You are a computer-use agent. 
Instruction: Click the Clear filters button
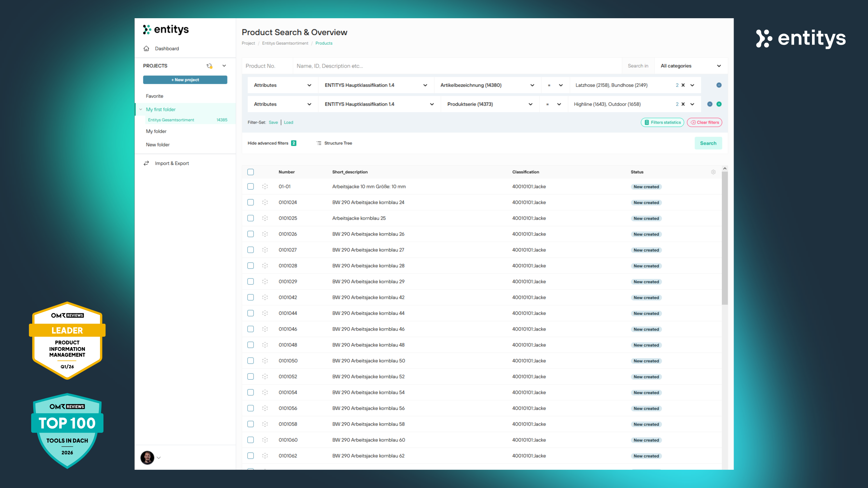pos(704,123)
